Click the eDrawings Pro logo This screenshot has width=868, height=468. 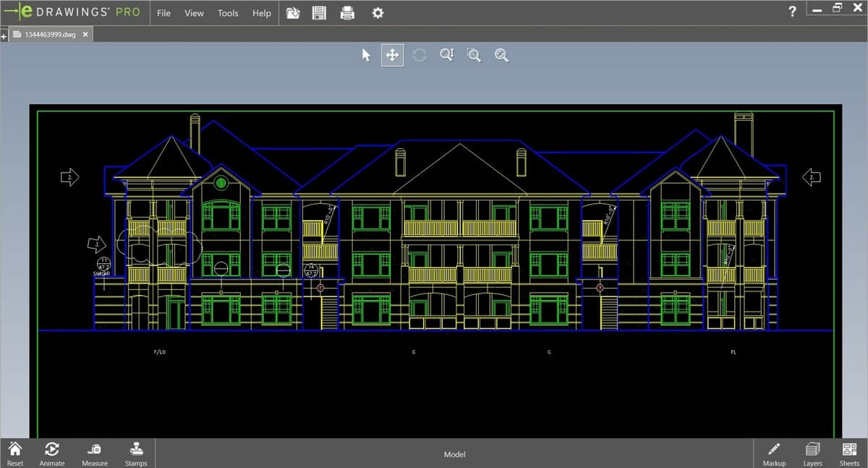72,12
